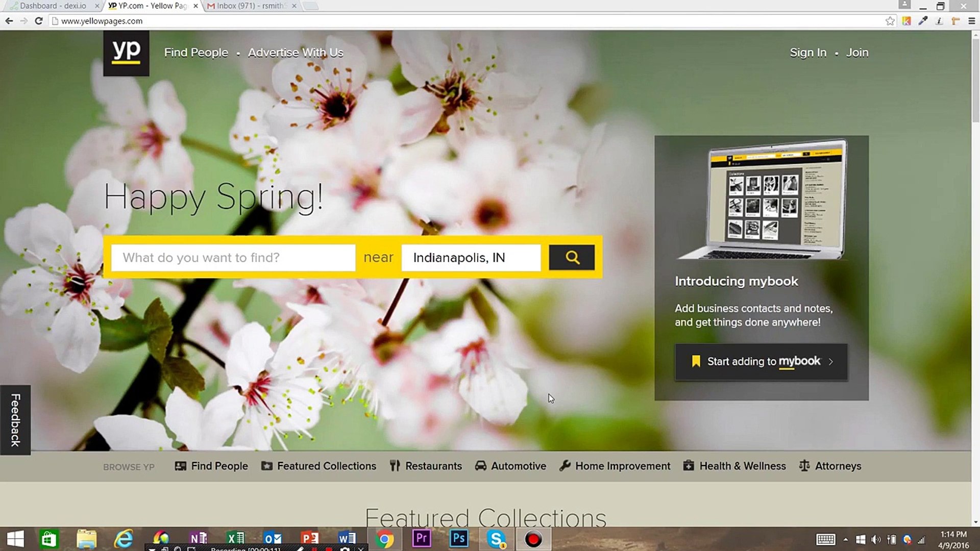Open Photoshop from the taskbar
Viewport: 980px width, 551px height.
click(x=458, y=539)
